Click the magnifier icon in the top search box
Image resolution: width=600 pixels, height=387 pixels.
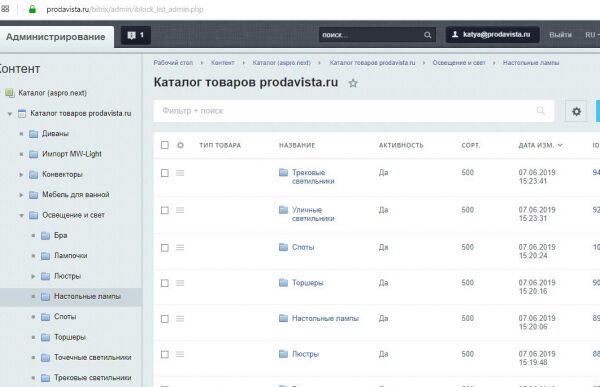point(427,35)
